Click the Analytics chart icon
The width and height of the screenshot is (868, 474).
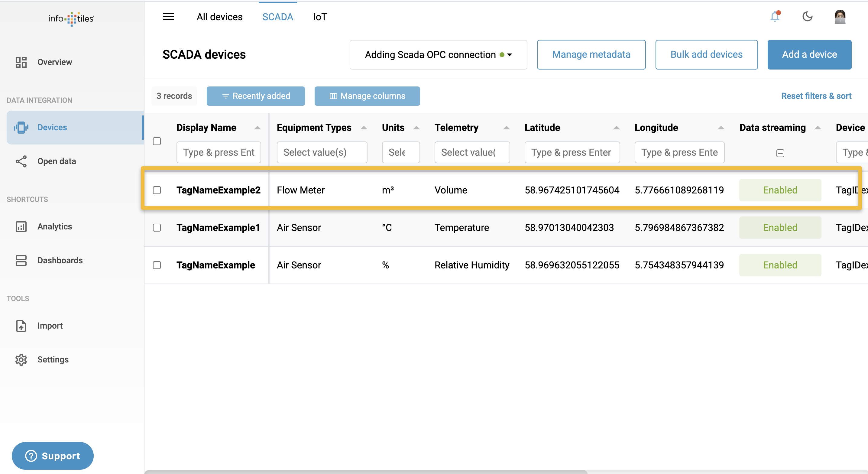[21, 226]
